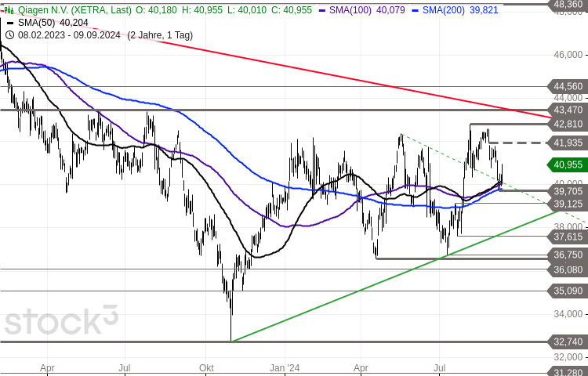Click the low value L: 40,010
This screenshot has width=588, height=376.
[x=247, y=10]
